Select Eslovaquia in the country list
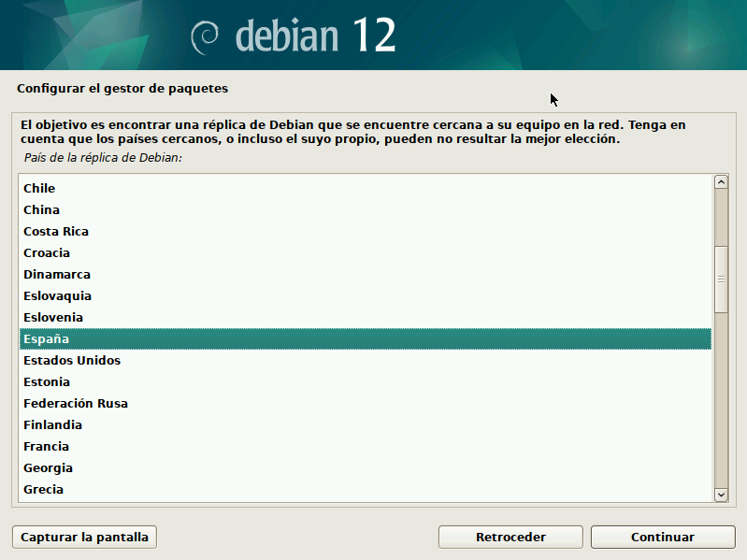 pos(57,295)
